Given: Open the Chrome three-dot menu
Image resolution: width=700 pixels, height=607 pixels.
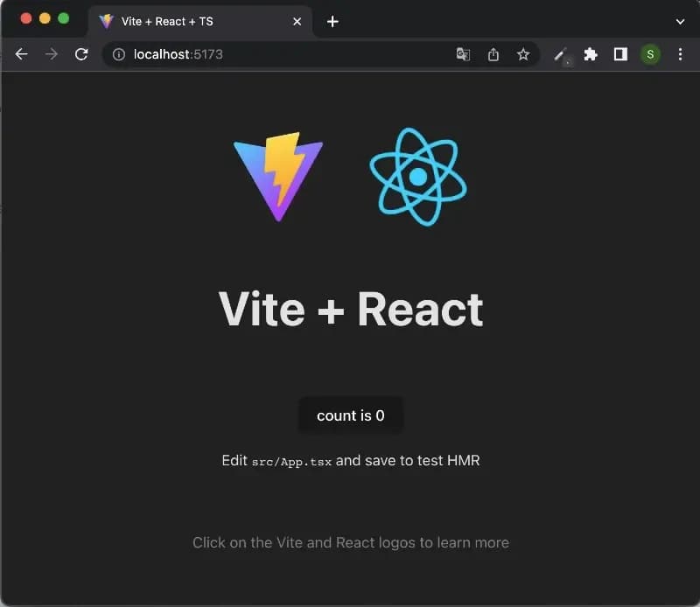Looking at the screenshot, I should [680, 54].
